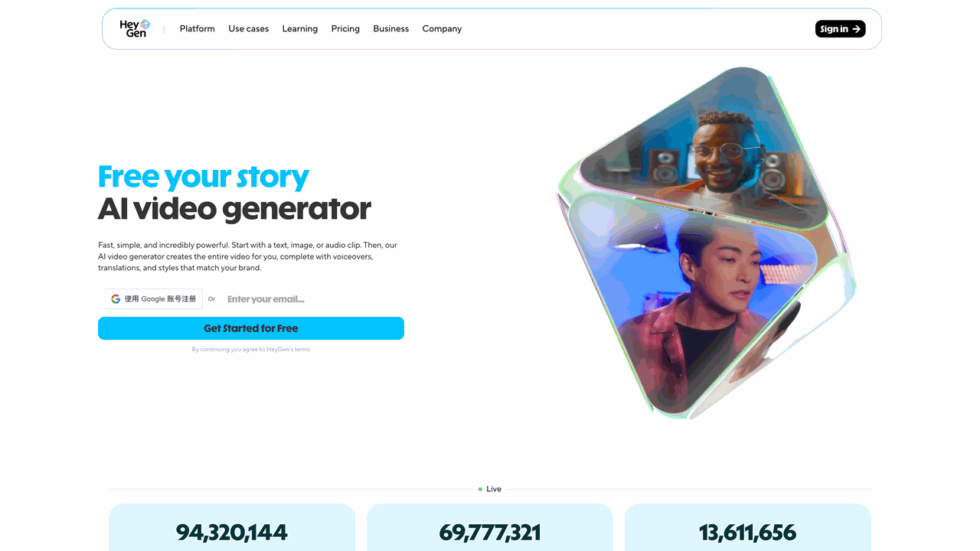The image size is (980, 551).
Task: Click the arrow icon inside Sign in
Action: point(857,29)
